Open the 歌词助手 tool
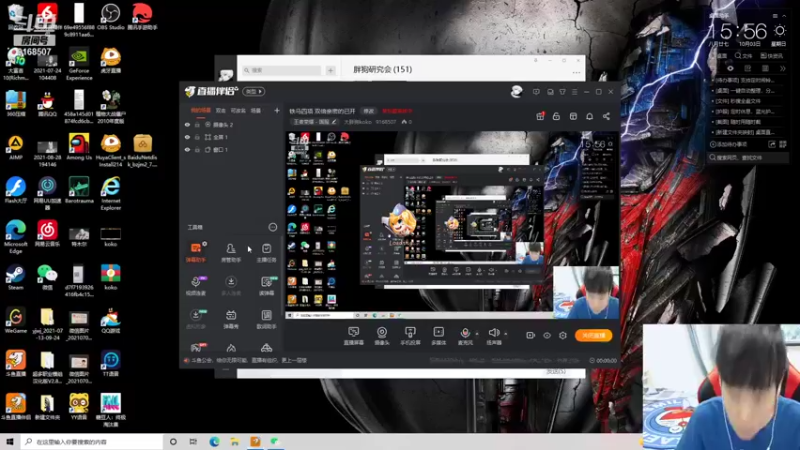 [266, 319]
